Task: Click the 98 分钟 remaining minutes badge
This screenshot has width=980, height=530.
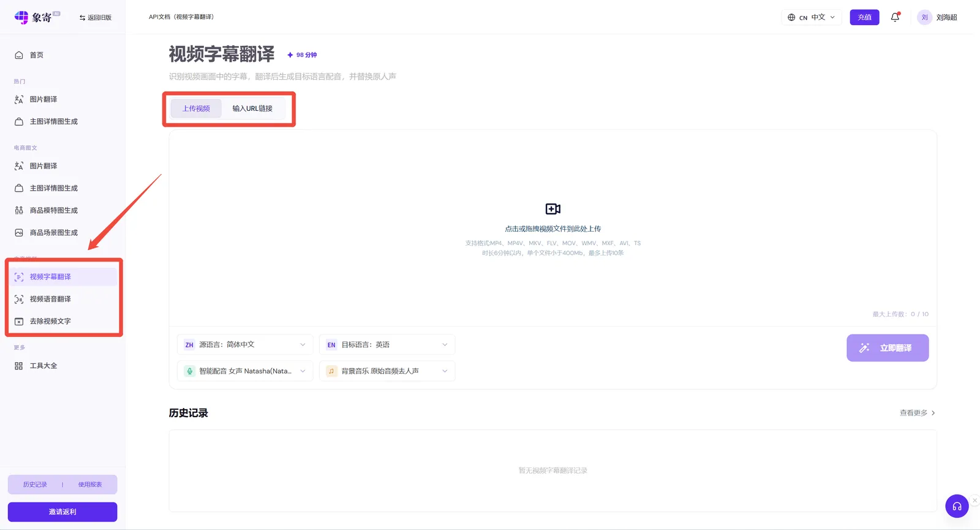Action: [x=302, y=55]
